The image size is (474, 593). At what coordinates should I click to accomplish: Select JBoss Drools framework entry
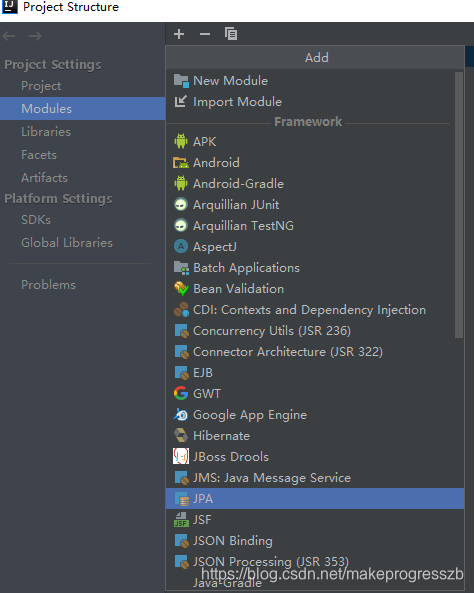pyautogui.click(x=315, y=456)
